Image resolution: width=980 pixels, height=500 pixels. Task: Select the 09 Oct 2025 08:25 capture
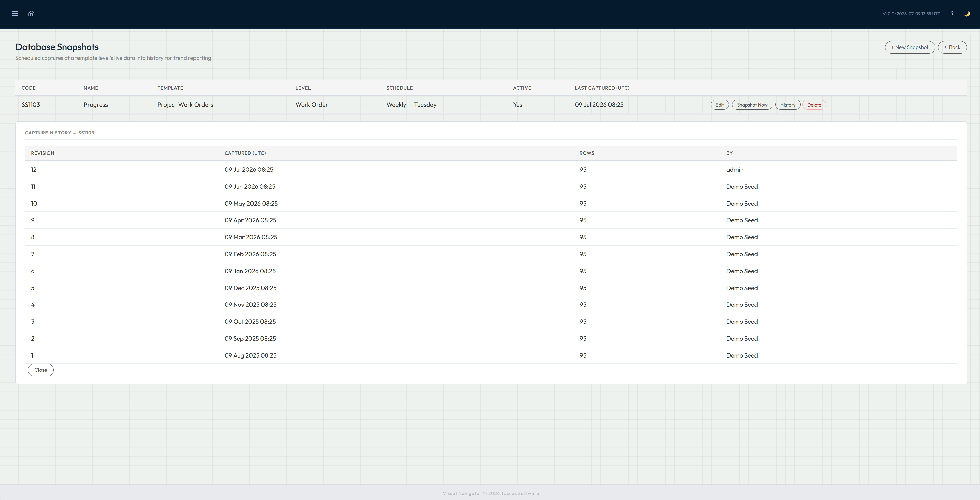(250, 322)
